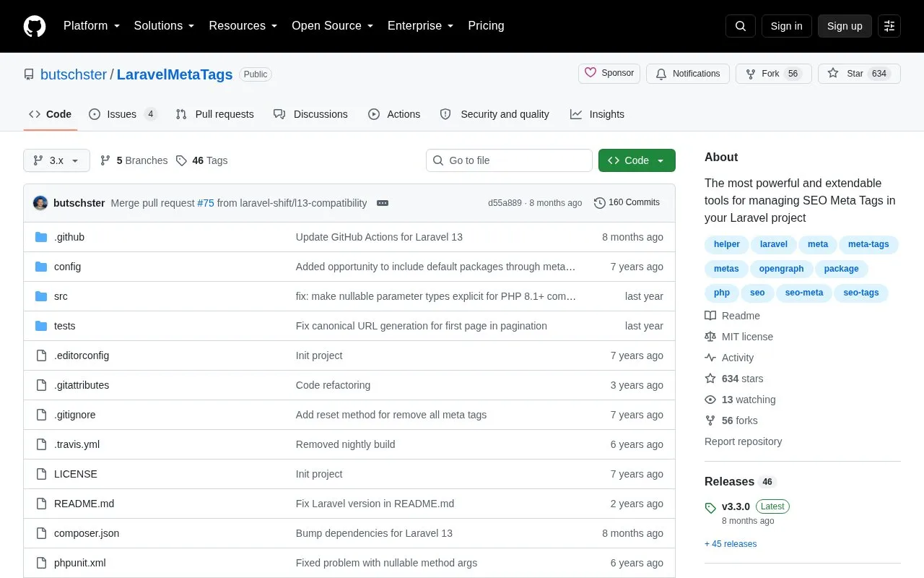
Task: Click the Sponsor heart button
Action: (x=609, y=74)
